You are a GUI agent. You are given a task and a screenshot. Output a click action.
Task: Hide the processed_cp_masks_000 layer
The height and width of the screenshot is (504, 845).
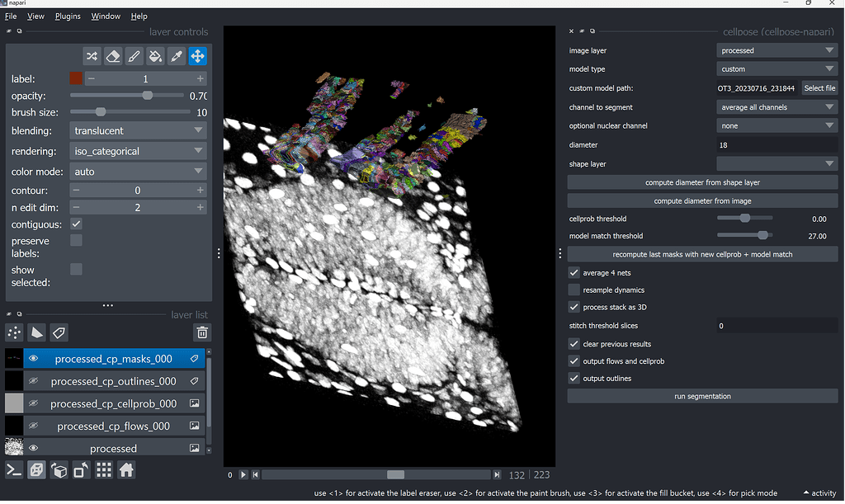click(x=31, y=358)
